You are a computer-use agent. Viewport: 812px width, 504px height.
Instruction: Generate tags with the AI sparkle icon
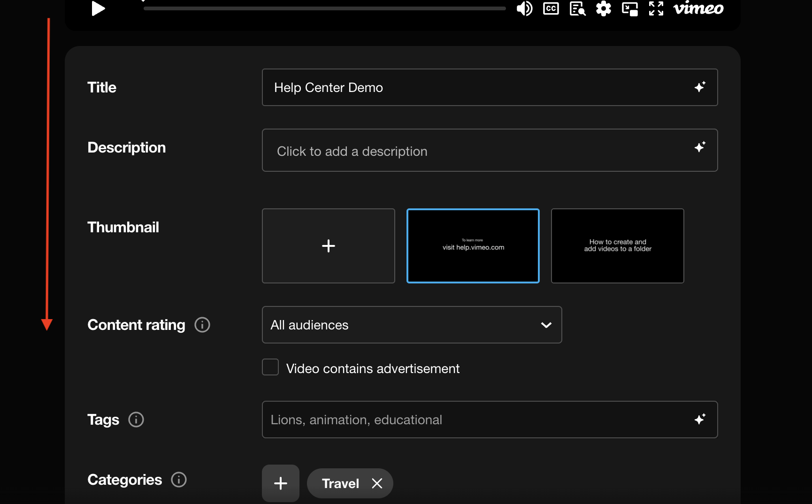tap(699, 419)
